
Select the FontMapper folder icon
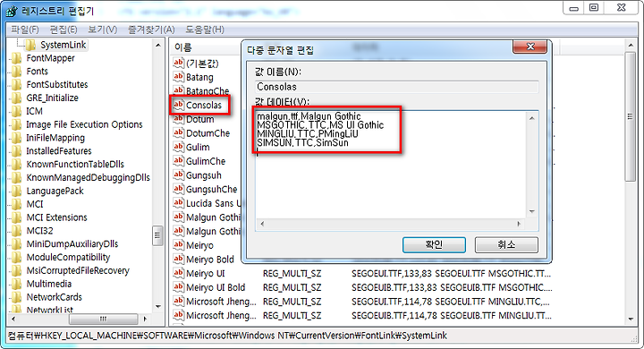tap(17, 58)
